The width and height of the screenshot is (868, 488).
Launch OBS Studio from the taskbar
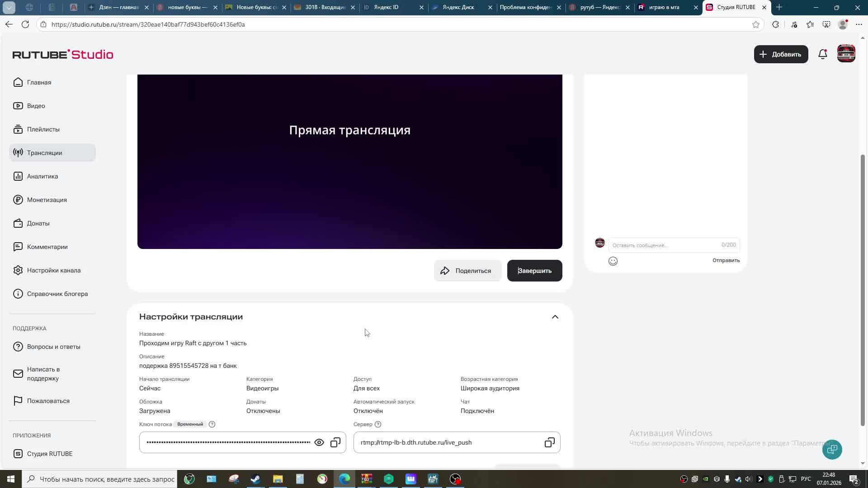(x=455, y=479)
